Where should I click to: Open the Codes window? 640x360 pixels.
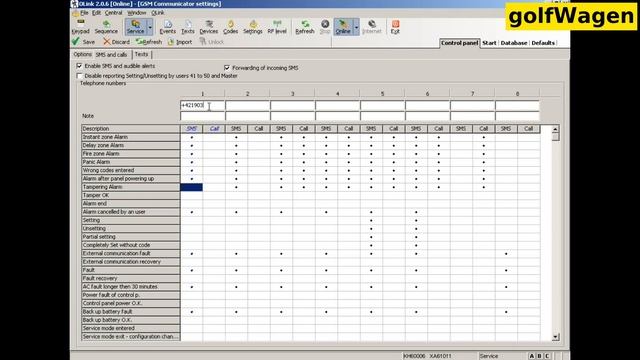point(230,27)
